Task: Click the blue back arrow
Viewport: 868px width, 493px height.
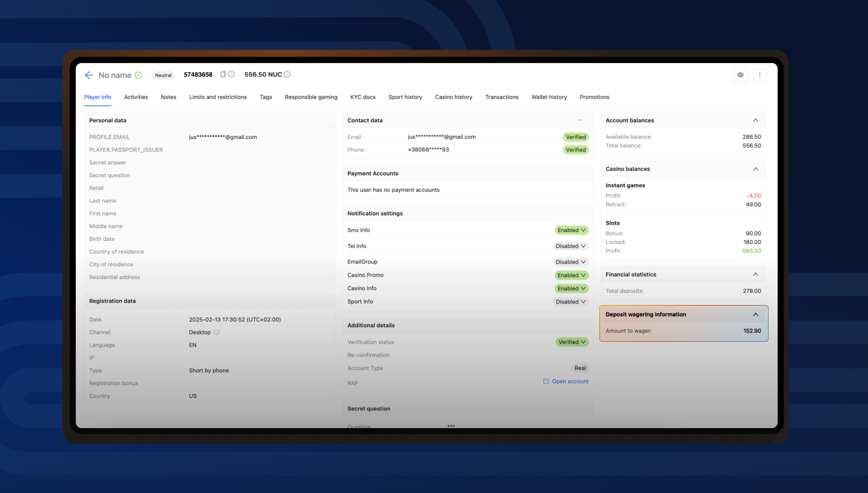Action: (x=89, y=75)
